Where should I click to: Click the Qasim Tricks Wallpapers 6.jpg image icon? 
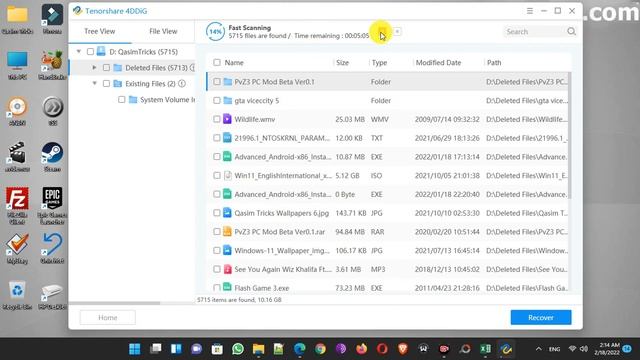(x=227, y=213)
